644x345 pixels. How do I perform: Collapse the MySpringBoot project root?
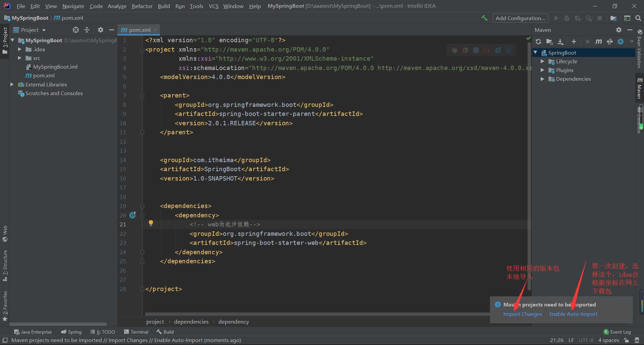click(12, 40)
